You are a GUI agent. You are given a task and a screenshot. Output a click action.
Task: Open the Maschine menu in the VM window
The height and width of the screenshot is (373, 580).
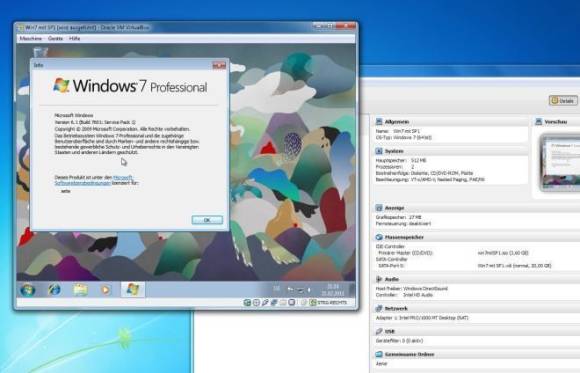(31, 38)
